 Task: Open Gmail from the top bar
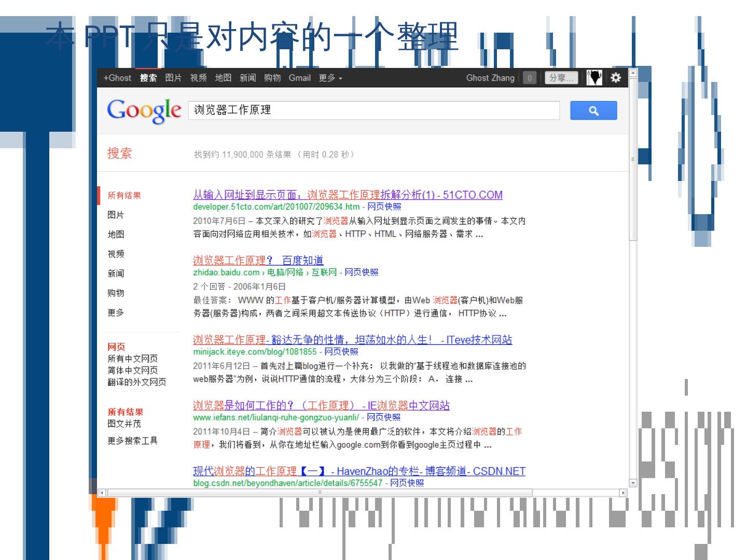[300, 78]
